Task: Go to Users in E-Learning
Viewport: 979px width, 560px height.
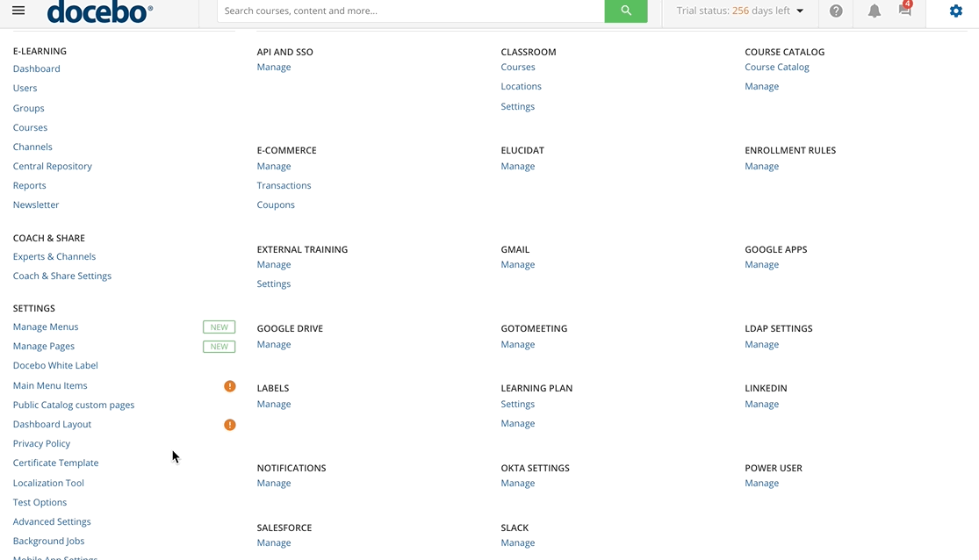Action: [25, 88]
